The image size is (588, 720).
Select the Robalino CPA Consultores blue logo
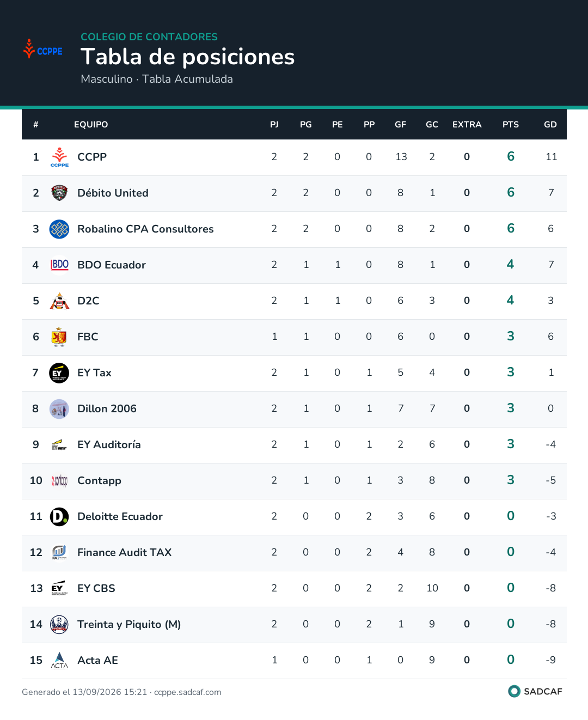pyautogui.click(x=59, y=229)
